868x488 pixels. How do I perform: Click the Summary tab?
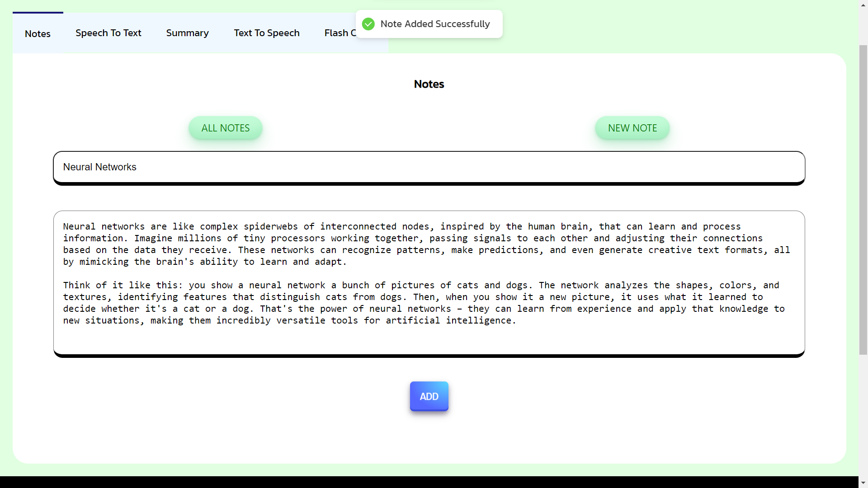coord(188,33)
